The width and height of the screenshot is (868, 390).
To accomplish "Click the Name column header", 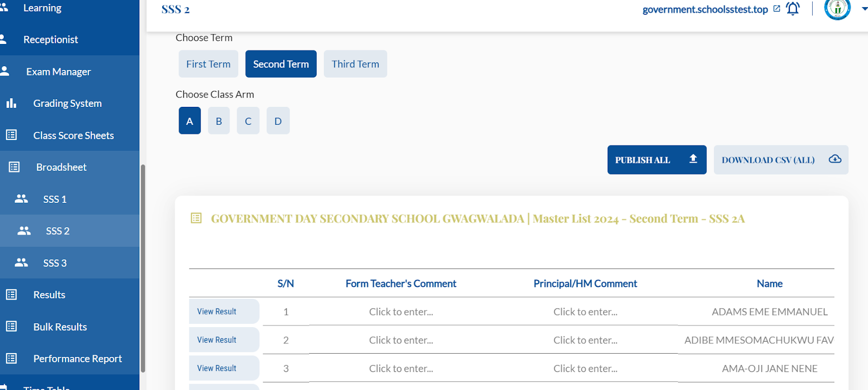I will (x=770, y=283).
